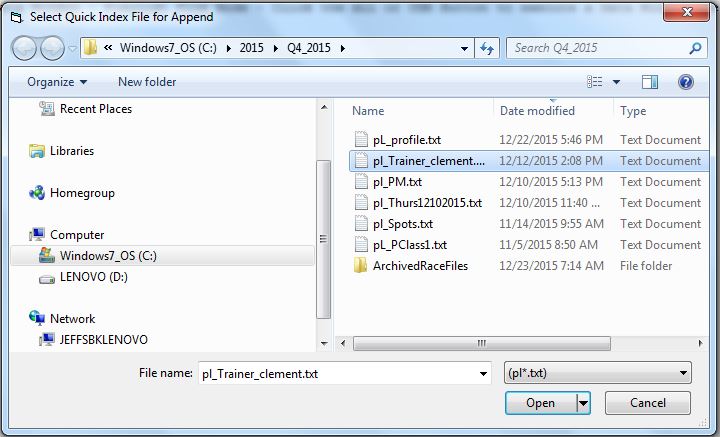Click the refresh button beside address bar
This screenshot has width=720, height=437.
pyautogui.click(x=488, y=48)
